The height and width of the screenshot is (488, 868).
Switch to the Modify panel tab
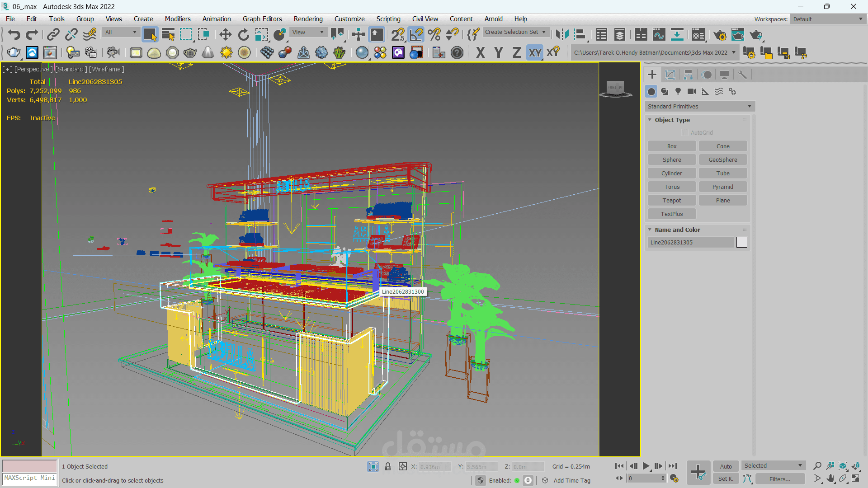670,75
